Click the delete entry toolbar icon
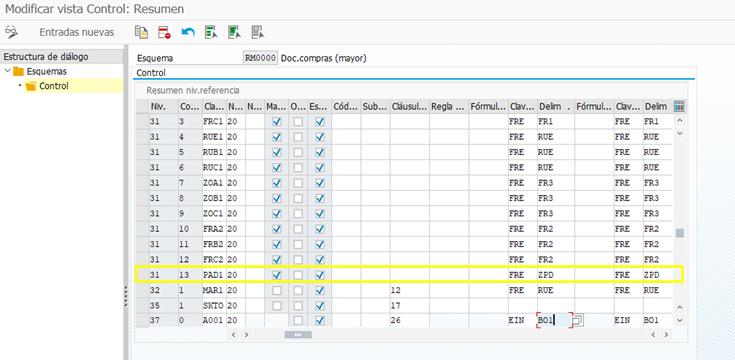Viewport: 735px width, 360px height. point(164,32)
